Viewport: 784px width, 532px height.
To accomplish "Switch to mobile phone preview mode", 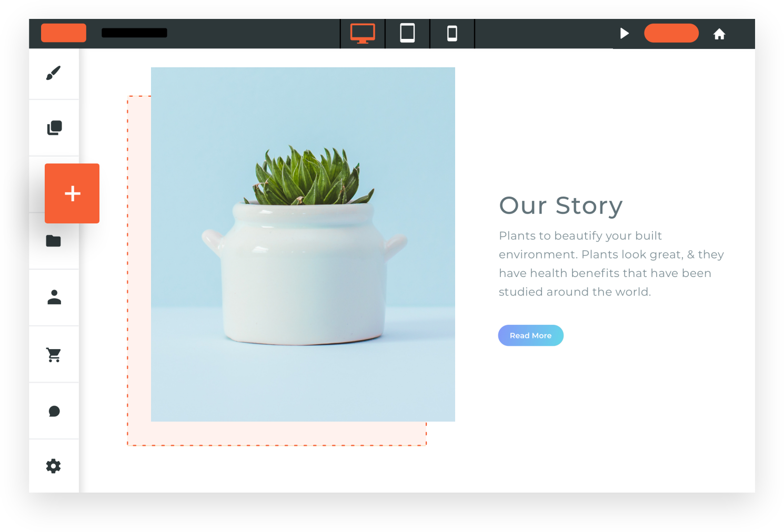I will (x=452, y=34).
